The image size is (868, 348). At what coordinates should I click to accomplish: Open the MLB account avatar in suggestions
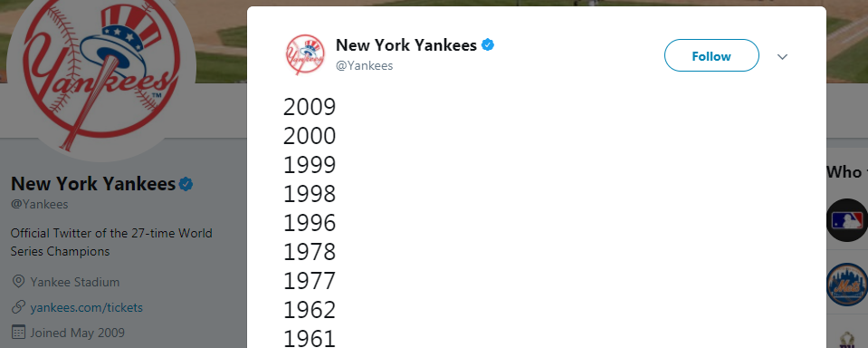tap(847, 220)
